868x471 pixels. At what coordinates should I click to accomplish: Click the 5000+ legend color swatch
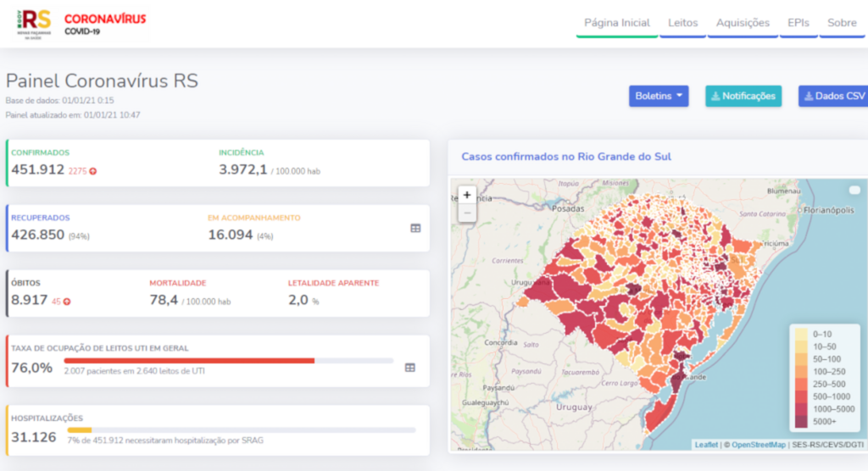800,421
